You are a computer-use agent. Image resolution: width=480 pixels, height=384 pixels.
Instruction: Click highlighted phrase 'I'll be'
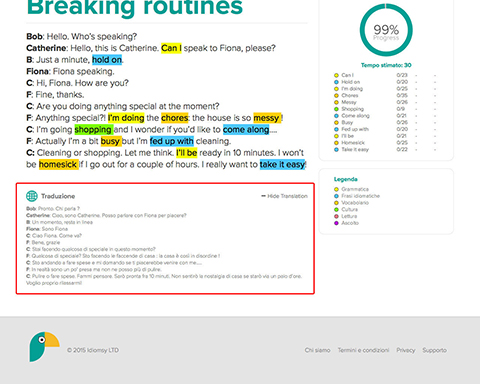[187, 153]
